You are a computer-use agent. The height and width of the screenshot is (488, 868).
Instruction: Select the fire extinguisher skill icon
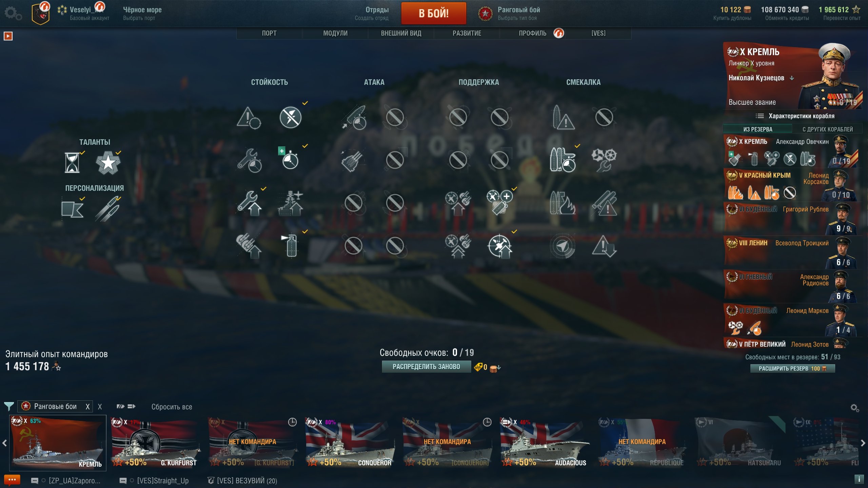point(291,245)
